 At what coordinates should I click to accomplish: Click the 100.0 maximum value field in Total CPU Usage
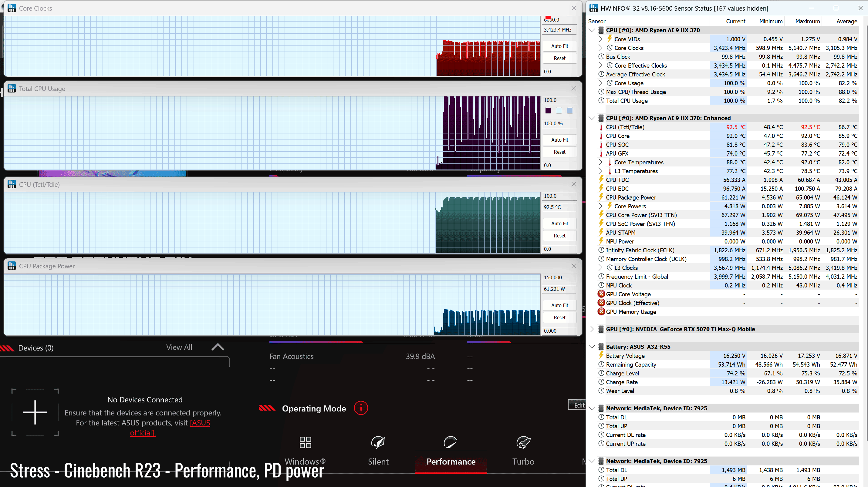(x=559, y=100)
